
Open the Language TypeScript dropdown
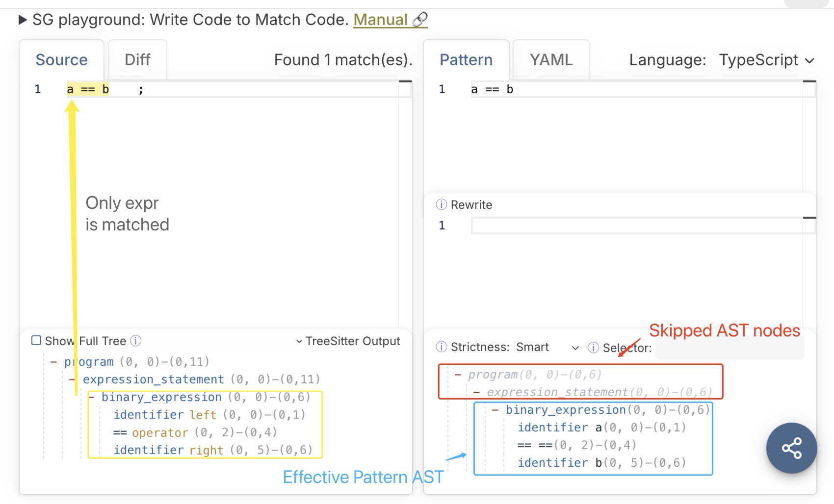click(x=766, y=60)
